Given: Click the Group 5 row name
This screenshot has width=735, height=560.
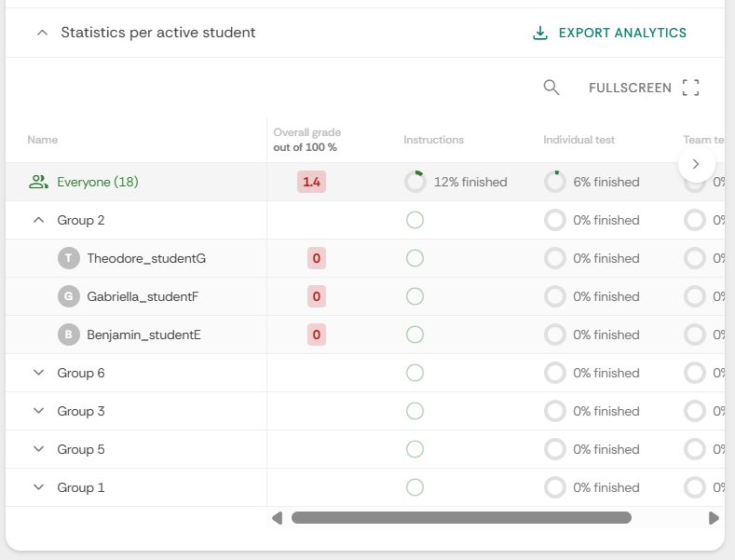Looking at the screenshot, I should coord(81,449).
